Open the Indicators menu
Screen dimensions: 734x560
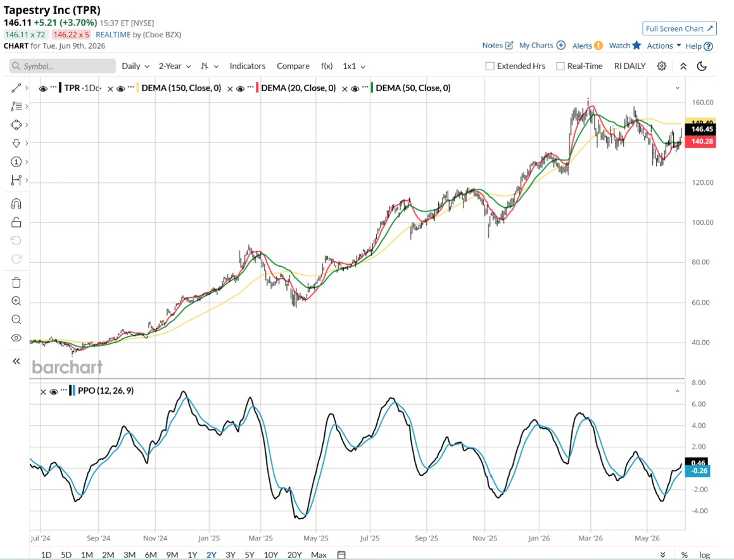pos(247,66)
